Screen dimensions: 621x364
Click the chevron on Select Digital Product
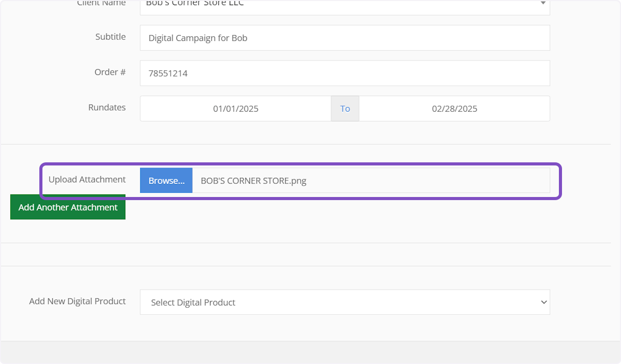tap(543, 302)
